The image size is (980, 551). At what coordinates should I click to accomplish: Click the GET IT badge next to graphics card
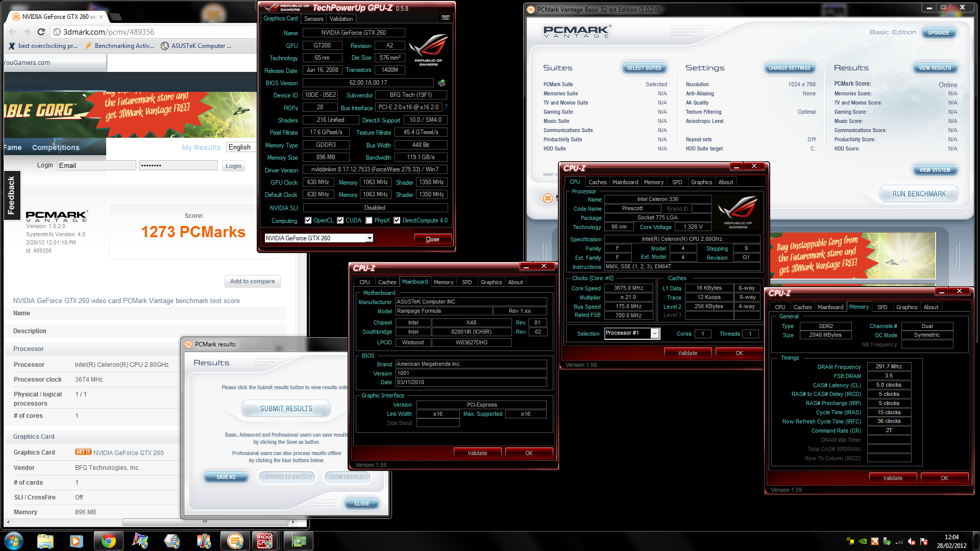click(x=83, y=452)
